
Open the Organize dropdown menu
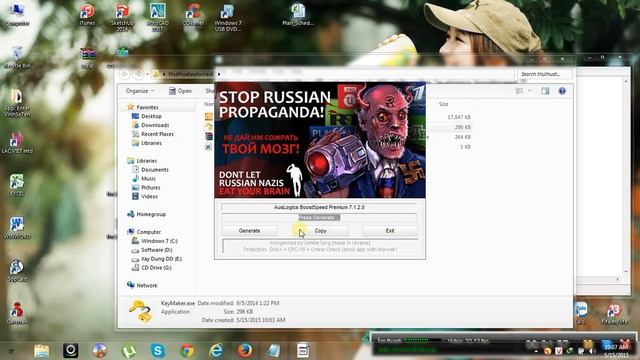(140, 91)
